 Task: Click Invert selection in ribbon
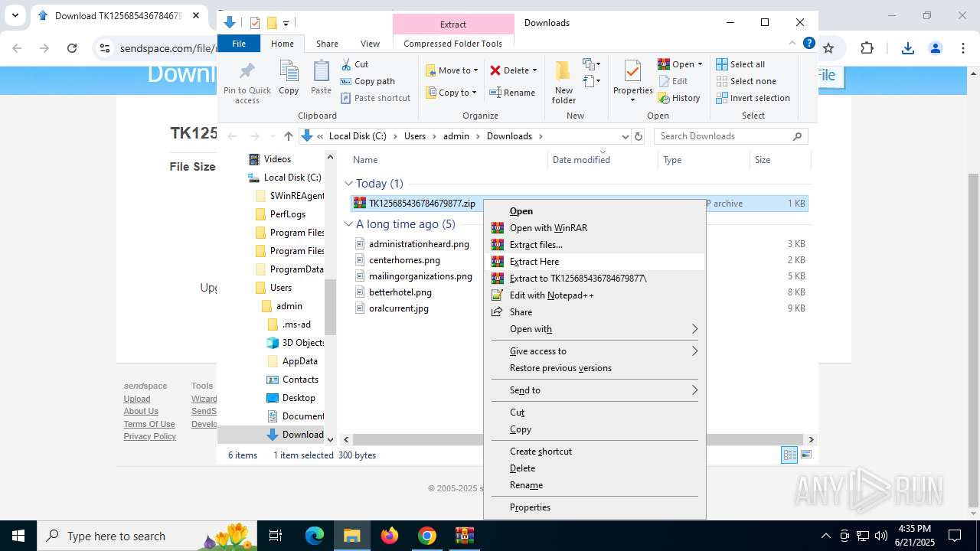pyautogui.click(x=753, y=98)
